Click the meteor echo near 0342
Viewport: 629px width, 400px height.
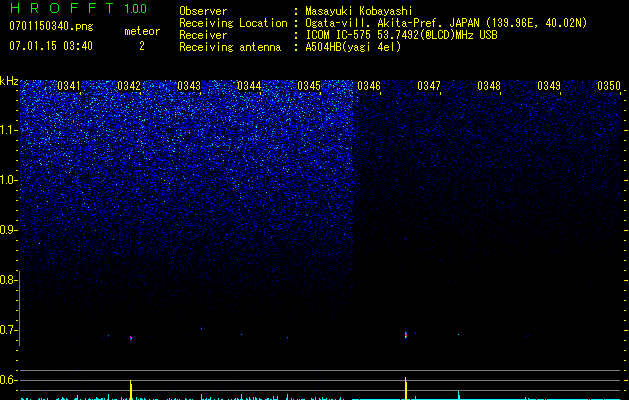pos(131,338)
